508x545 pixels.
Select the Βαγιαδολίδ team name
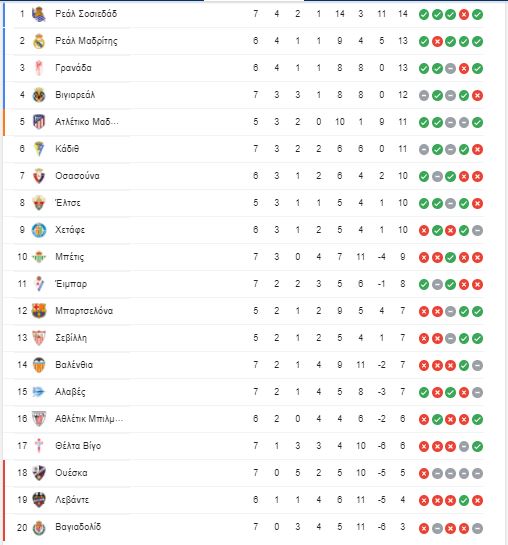coord(78,527)
